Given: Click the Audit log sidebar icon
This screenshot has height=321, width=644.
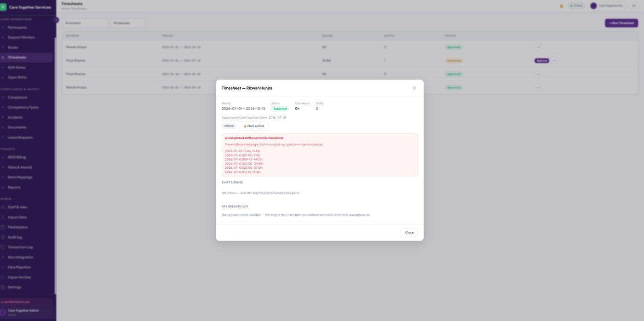Looking at the screenshot, I should tap(3, 237).
